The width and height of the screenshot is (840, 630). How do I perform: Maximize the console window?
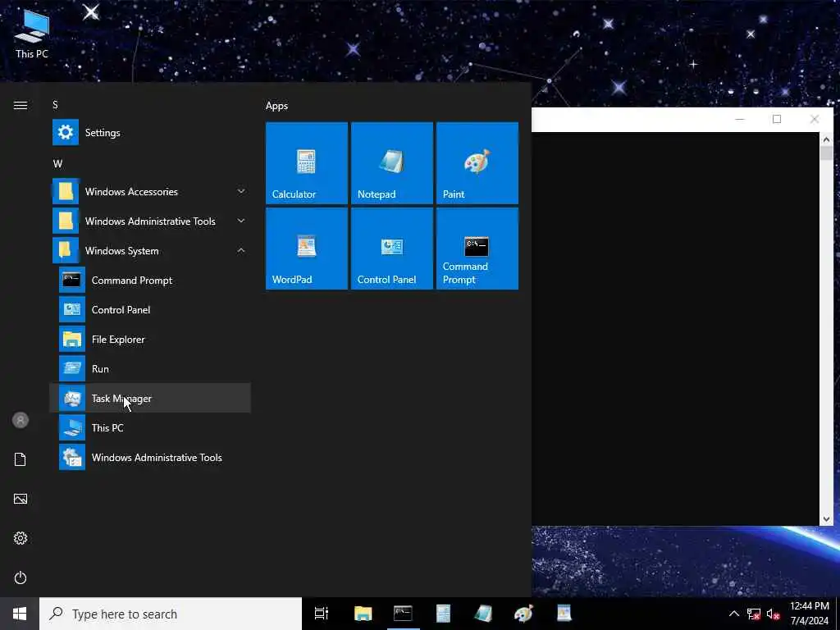777,119
